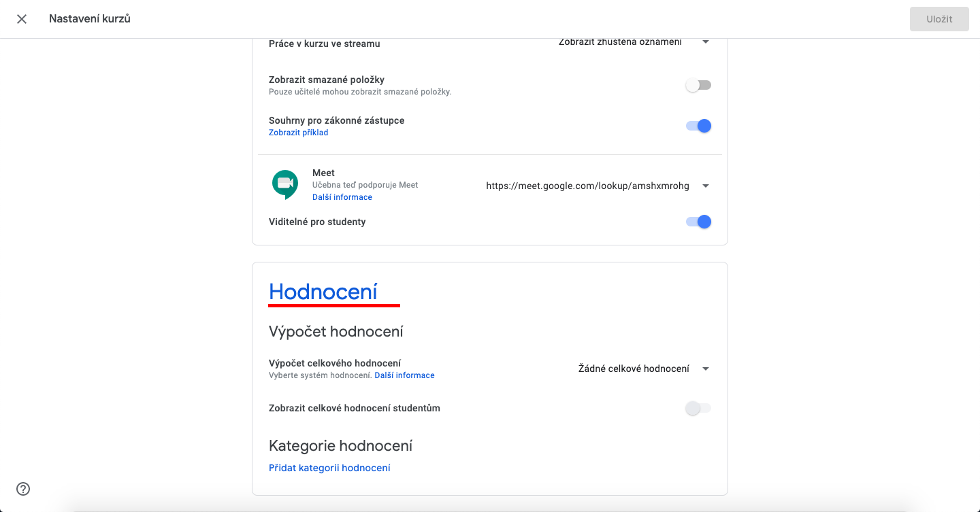The height and width of the screenshot is (512, 980).
Task: Click the Výpočet hodnocení subheading
Action: click(x=336, y=332)
